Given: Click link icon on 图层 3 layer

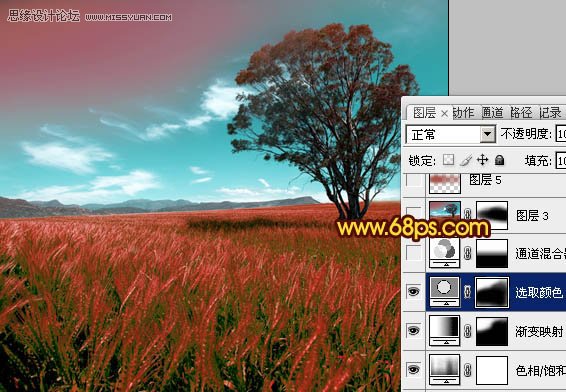Looking at the screenshot, I should click(467, 214).
